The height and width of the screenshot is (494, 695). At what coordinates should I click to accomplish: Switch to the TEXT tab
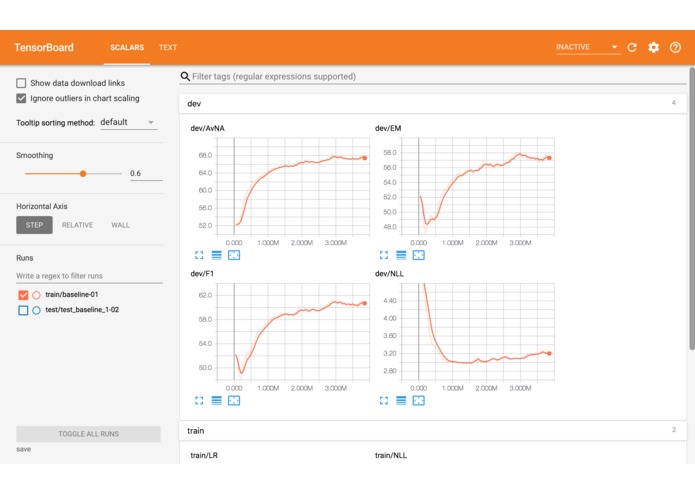pos(168,47)
